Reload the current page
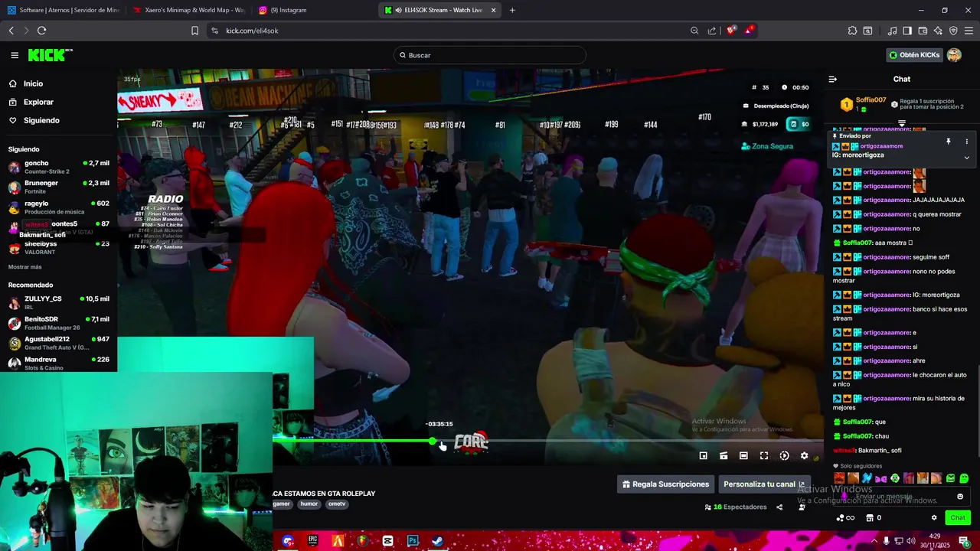Image resolution: width=980 pixels, height=551 pixels. coord(41,31)
